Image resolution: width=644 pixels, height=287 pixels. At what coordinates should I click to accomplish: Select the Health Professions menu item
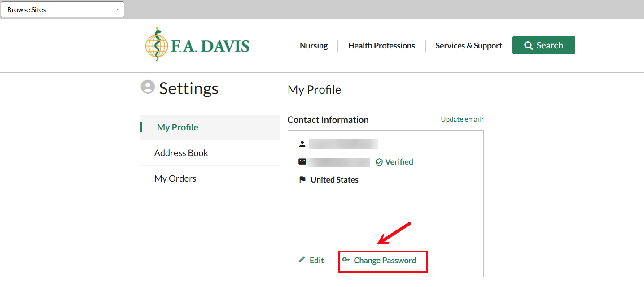point(381,45)
